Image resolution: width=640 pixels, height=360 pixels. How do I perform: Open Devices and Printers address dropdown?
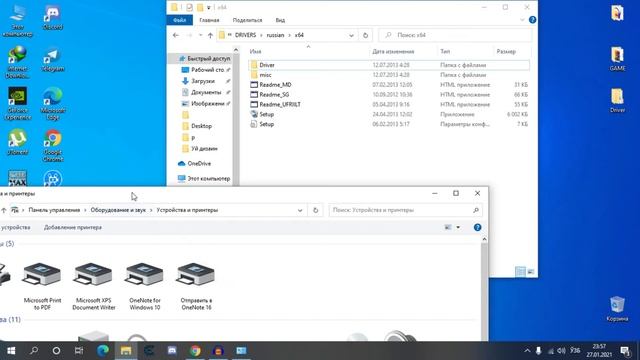click(x=300, y=210)
